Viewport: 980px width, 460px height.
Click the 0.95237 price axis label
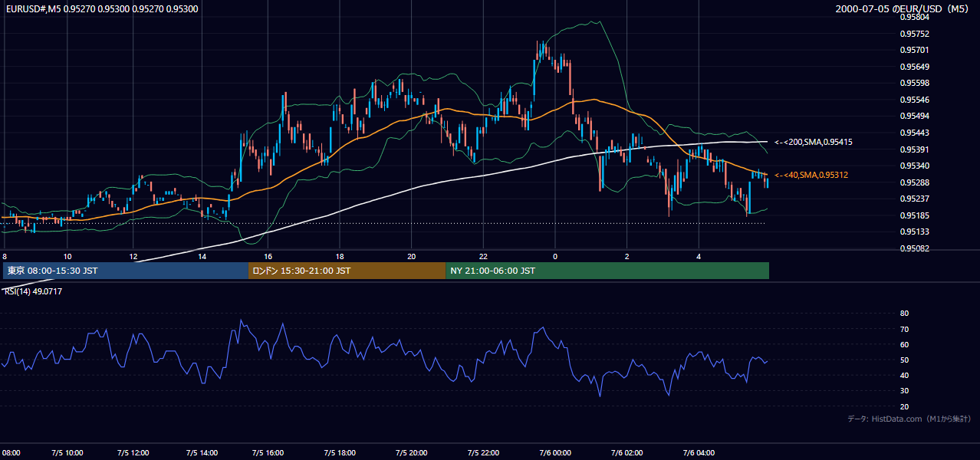click(x=914, y=199)
